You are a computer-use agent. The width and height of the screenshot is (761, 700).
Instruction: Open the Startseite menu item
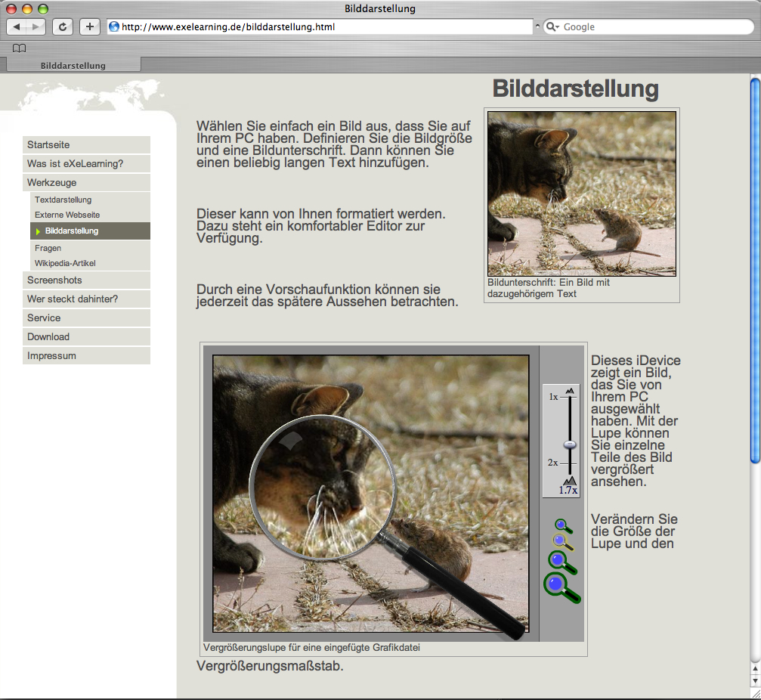click(x=86, y=144)
